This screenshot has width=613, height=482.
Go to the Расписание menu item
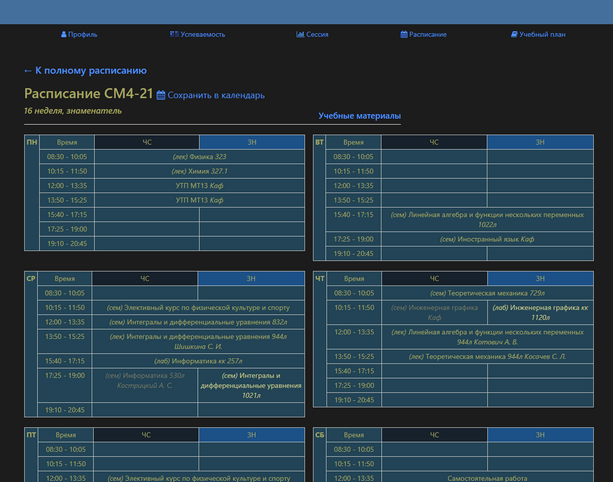click(428, 34)
